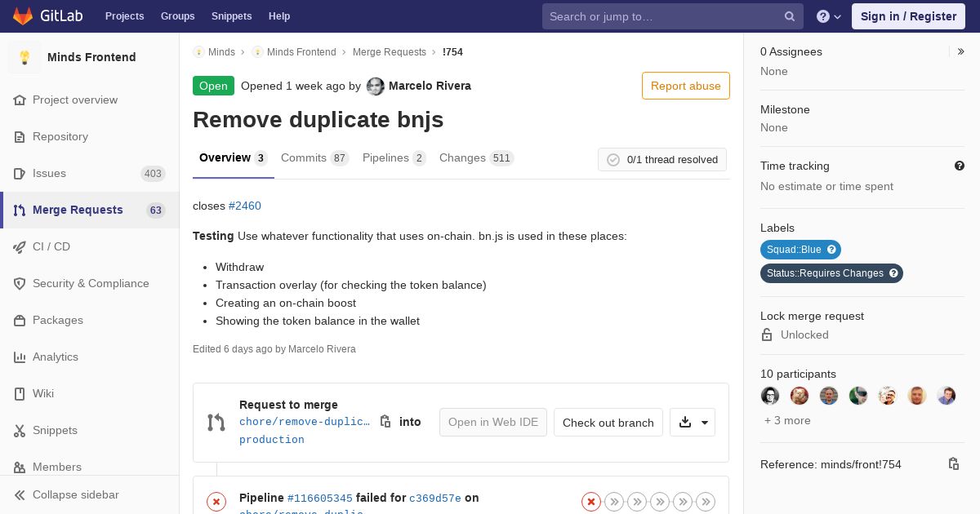Click help icon on Status::Requires Changes label
Screen dimensions: 980x514
point(893,273)
